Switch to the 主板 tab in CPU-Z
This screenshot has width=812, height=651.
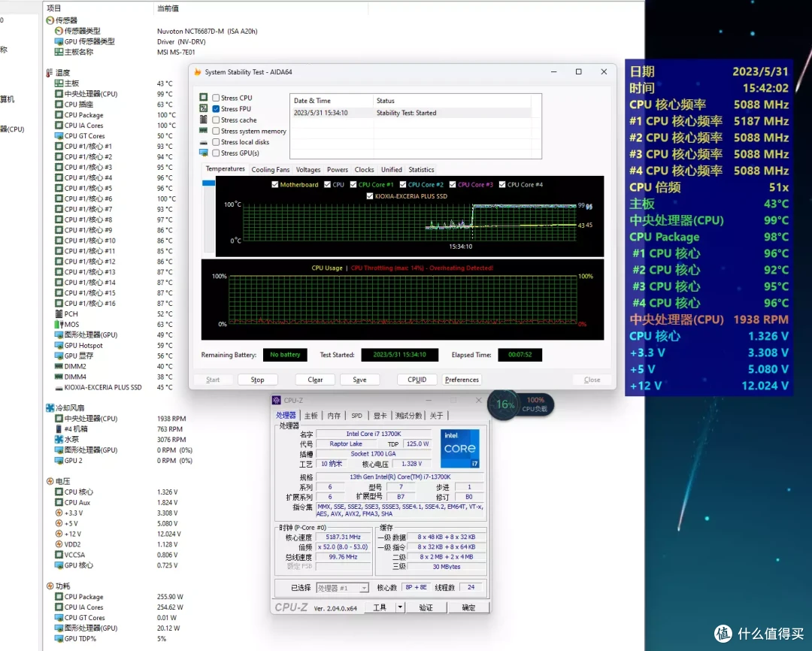311,416
